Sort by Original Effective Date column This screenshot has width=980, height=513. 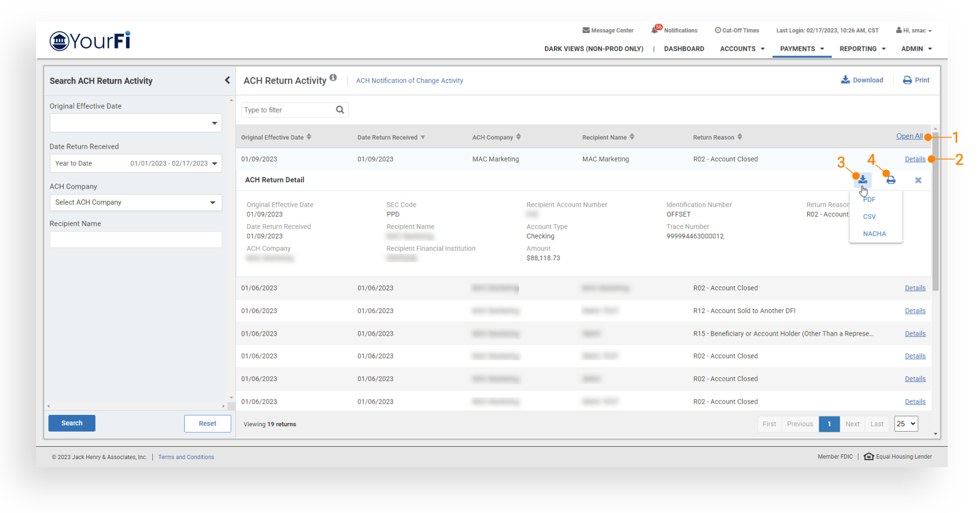(x=309, y=137)
